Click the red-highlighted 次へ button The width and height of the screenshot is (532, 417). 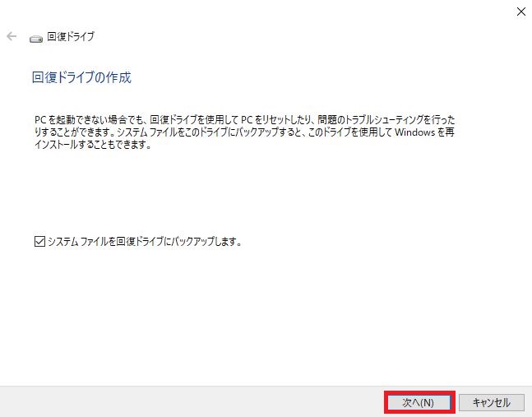coord(419,402)
